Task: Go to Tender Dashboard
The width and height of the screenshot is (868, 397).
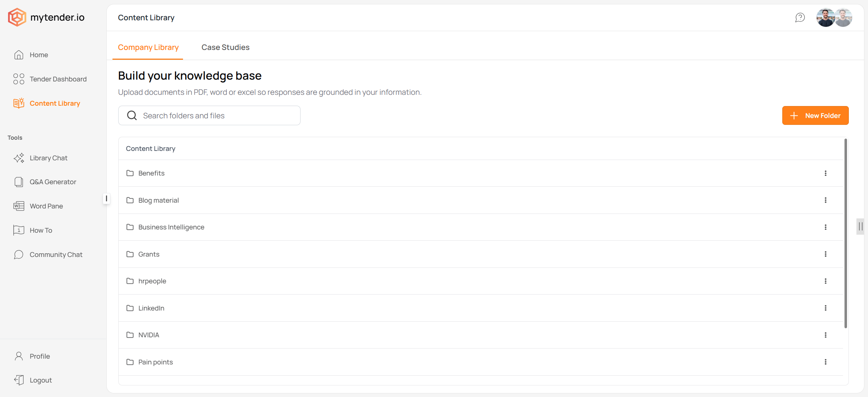Action: click(58, 79)
